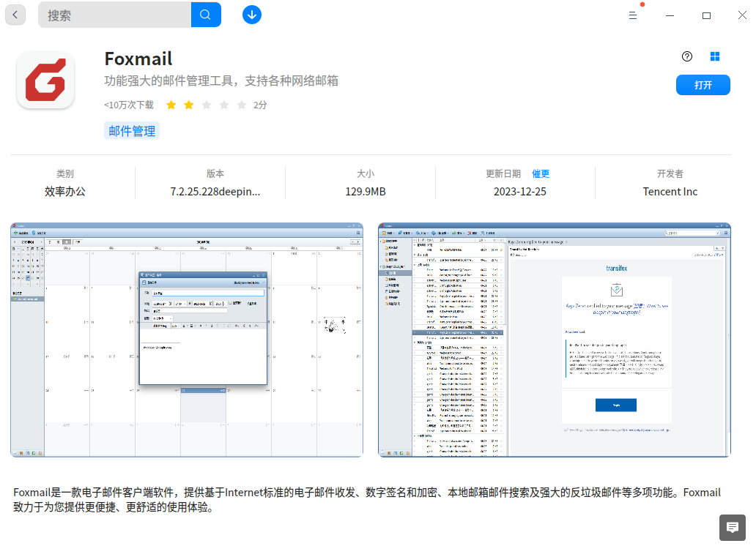This screenshot has height=546, width=756.
Task: Click the 打开 open button
Action: tap(703, 86)
